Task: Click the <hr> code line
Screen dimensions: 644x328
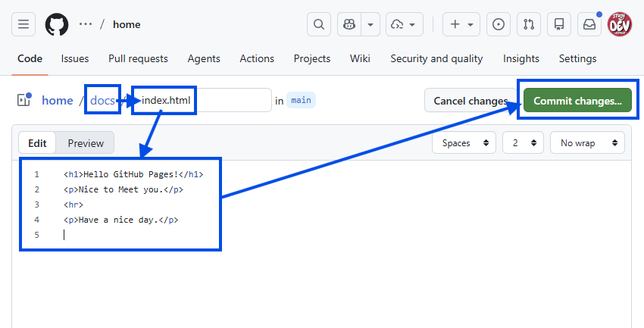Action: [x=73, y=205]
